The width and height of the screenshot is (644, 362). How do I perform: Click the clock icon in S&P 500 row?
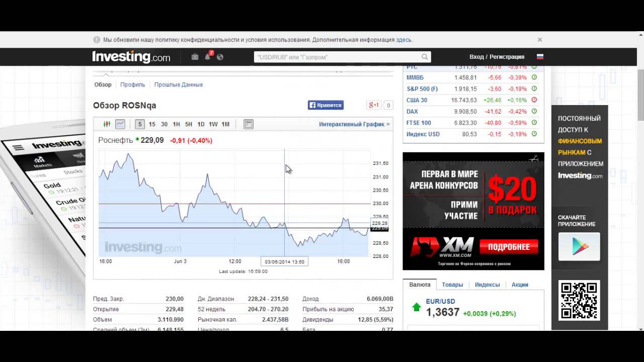pyautogui.click(x=534, y=89)
